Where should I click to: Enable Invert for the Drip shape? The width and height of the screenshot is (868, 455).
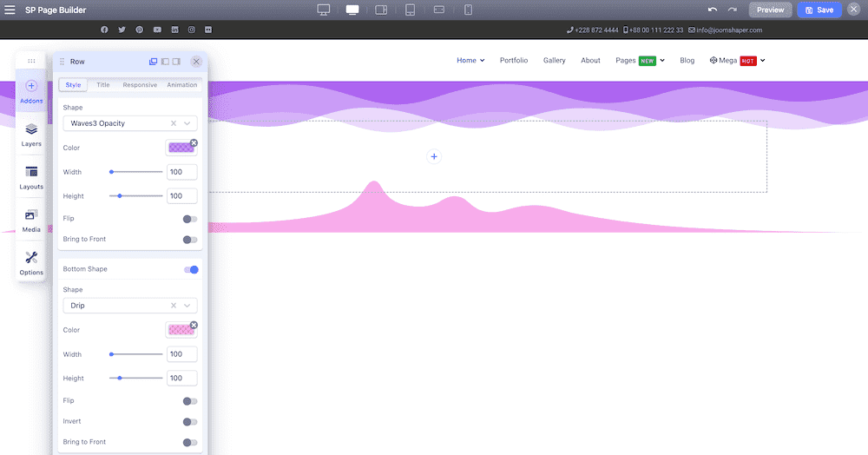(190, 422)
